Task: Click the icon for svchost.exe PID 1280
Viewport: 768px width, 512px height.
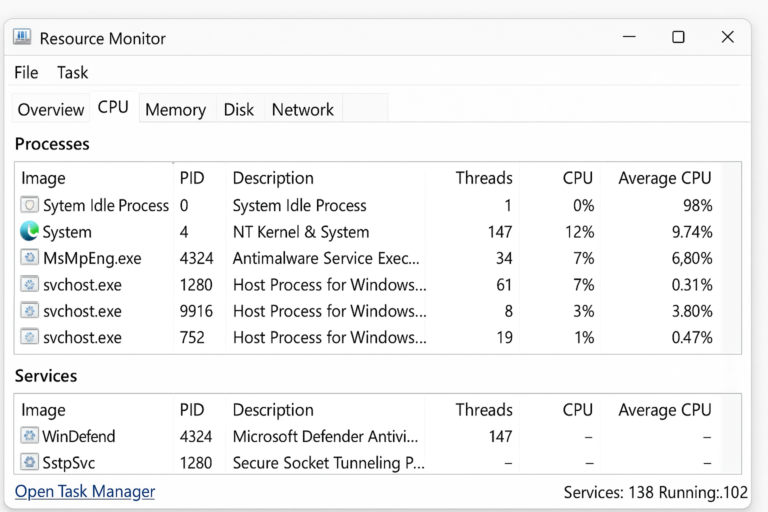Action: click(30, 285)
